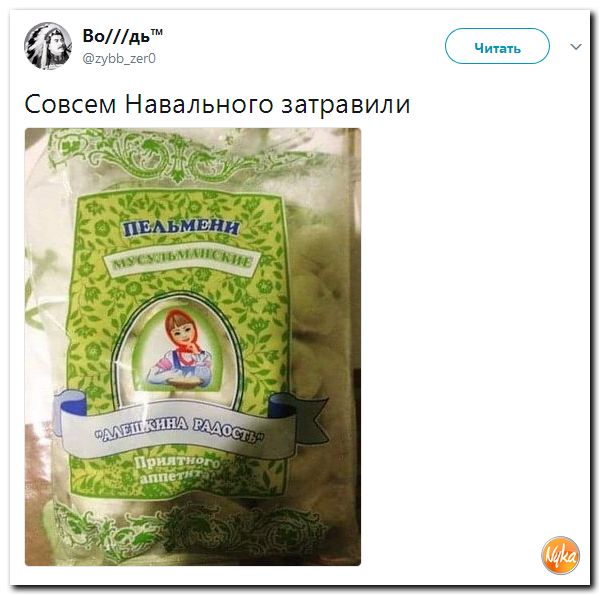Image resolution: width=601 pixels, height=596 pixels.
Task: Click the ™ symbol after the display name
Action: pyautogui.click(x=156, y=32)
